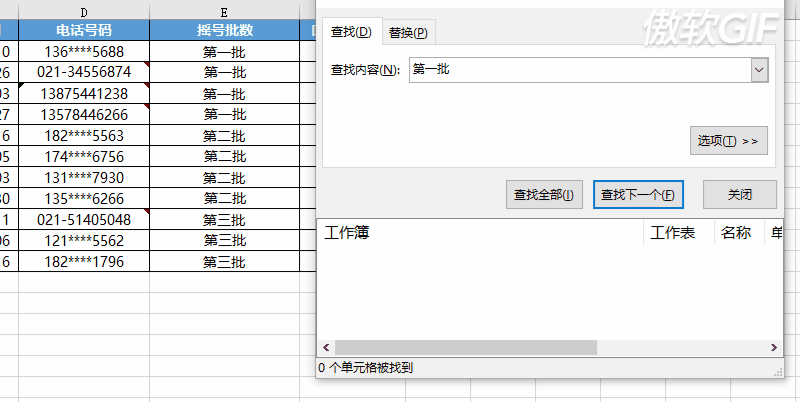The height and width of the screenshot is (402, 800).
Task: Select 第二批 cell beside 131****7930
Action: (x=224, y=178)
